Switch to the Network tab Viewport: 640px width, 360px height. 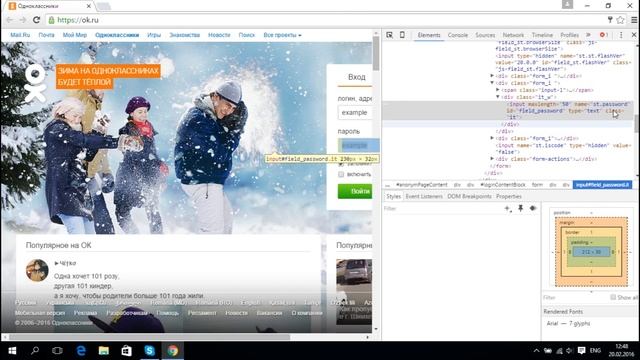click(x=513, y=35)
